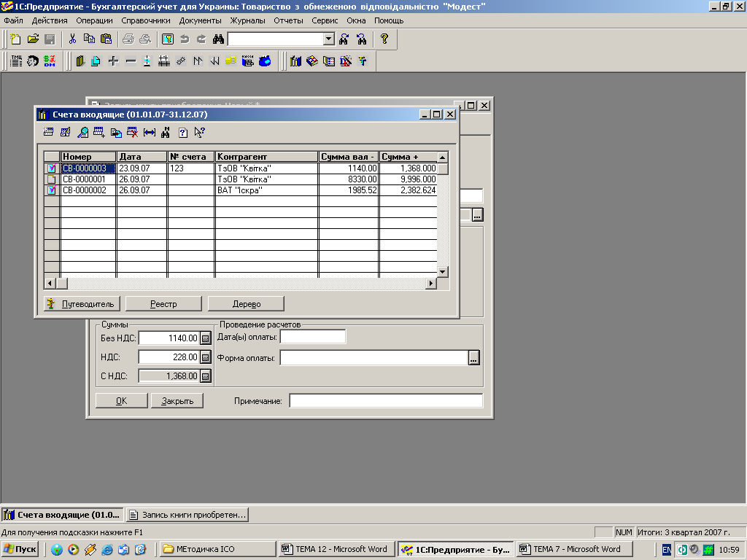Click the delete row red X icon in journal
The height and width of the screenshot is (560, 747).
133,133
